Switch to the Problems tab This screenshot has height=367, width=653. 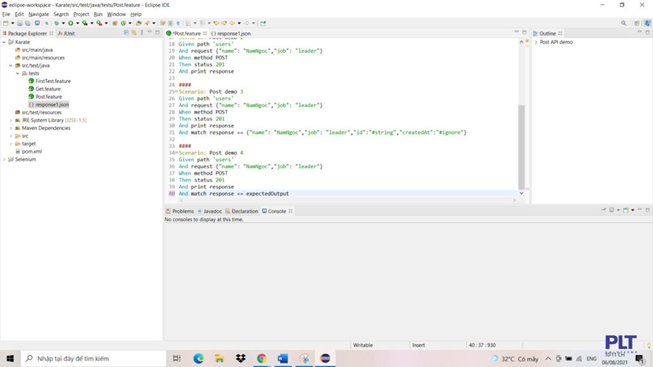click(x=180, y=211)
